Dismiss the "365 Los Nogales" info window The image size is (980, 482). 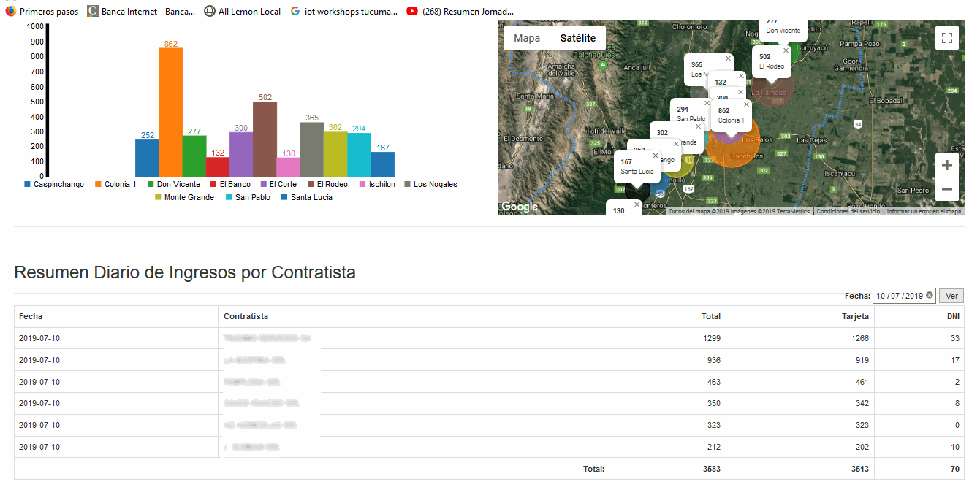(x=728, y=58)
